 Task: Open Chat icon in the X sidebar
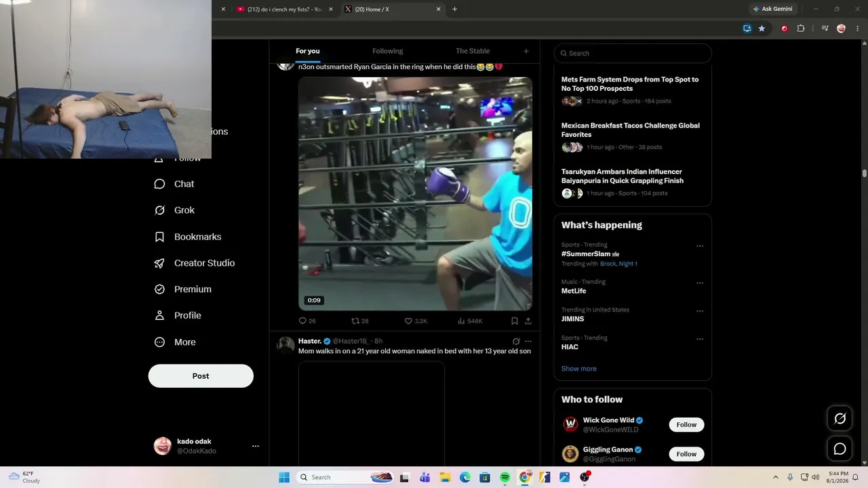(x=159, y=184)
